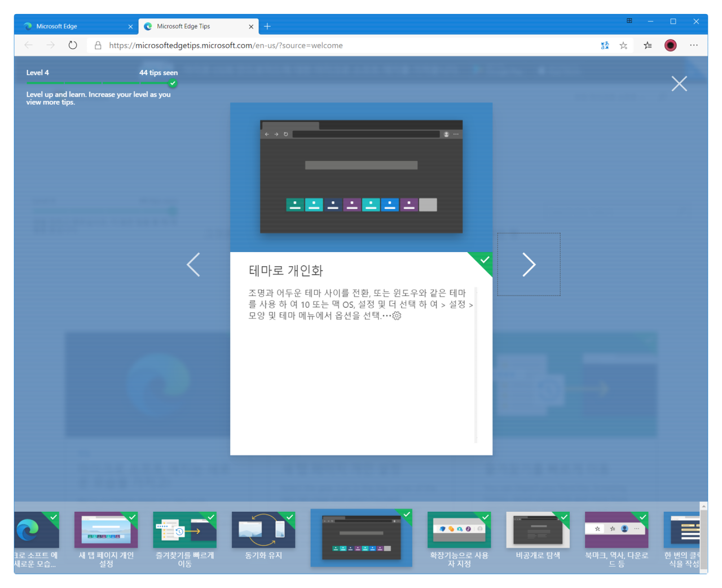Click the 테마로 개인화 tip title
The image size is (722, 588).
click(x=285, y=271)
